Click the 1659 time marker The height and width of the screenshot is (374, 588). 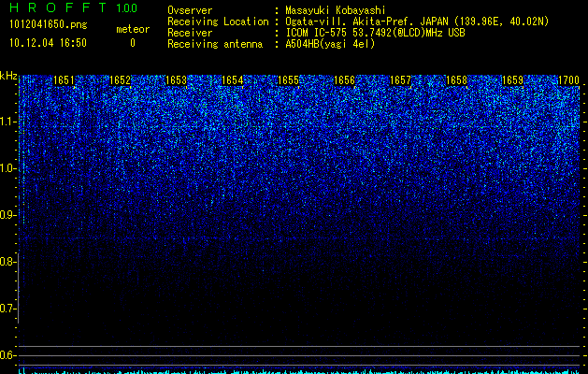point(512,80)
